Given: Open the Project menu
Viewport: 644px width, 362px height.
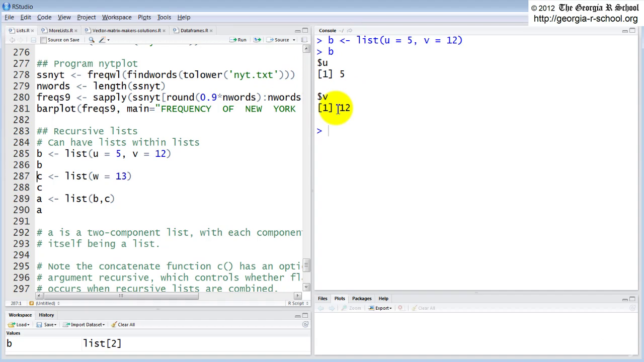Looking at the screenshot, I should tap(87, 17).
